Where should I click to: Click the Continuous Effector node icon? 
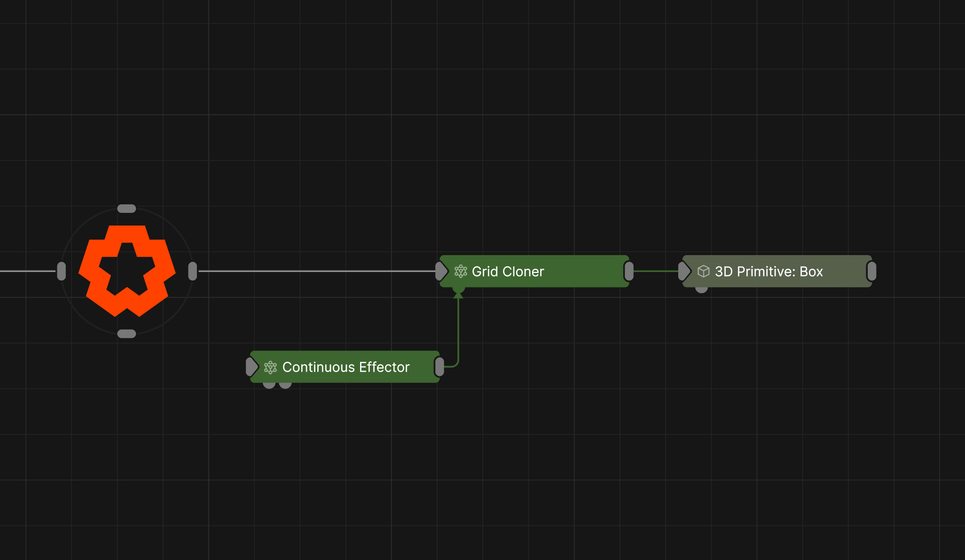[x=270, y=367]
